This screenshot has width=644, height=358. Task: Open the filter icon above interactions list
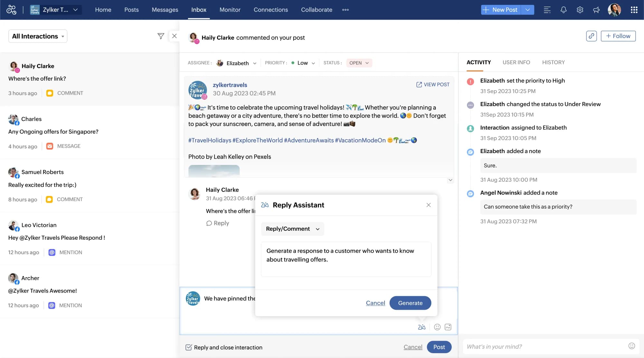click(x=161, y=36)
